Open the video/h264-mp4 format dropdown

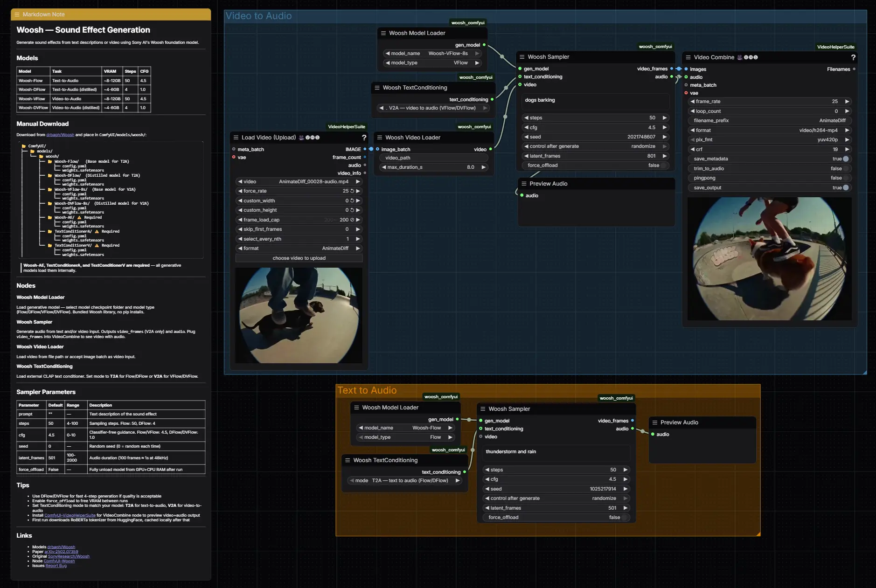[769, 131]
